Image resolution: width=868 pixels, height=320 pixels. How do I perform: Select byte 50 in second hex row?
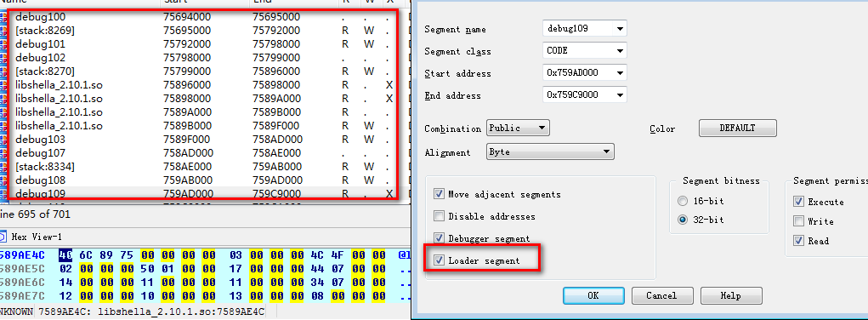point(148,269)
